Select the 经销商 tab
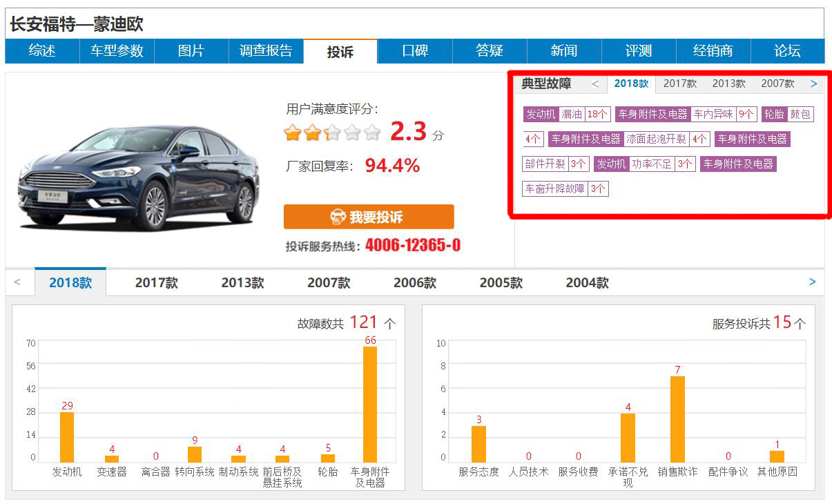 pos(712,51)
